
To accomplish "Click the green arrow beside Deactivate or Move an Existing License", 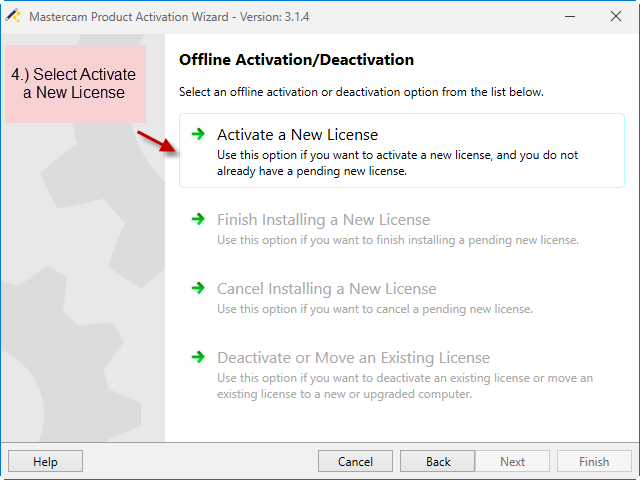I will (x=198, y=357).
